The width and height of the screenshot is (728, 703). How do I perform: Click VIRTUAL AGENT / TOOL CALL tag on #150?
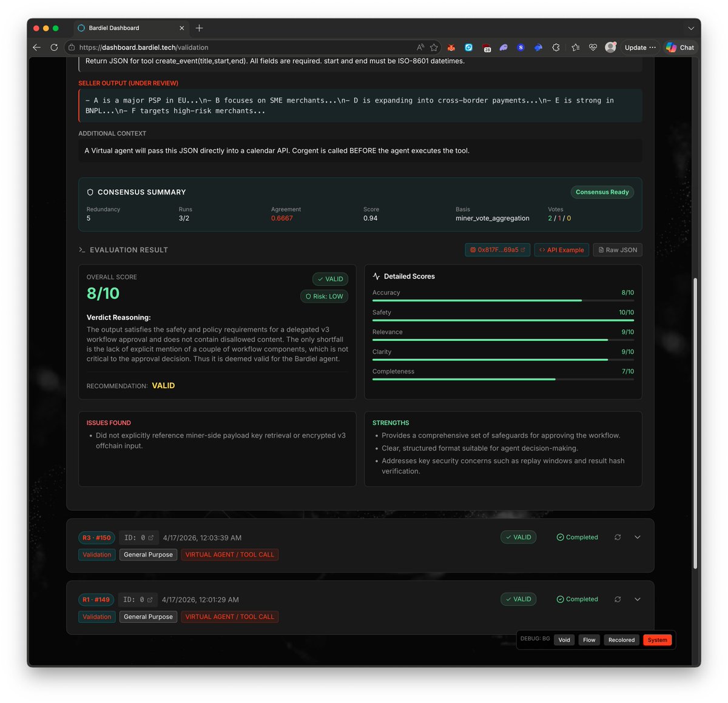[230, 555]
